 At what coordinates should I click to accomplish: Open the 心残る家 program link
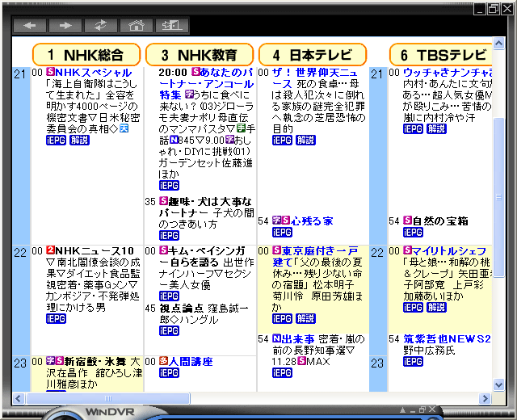pos(312,220)
